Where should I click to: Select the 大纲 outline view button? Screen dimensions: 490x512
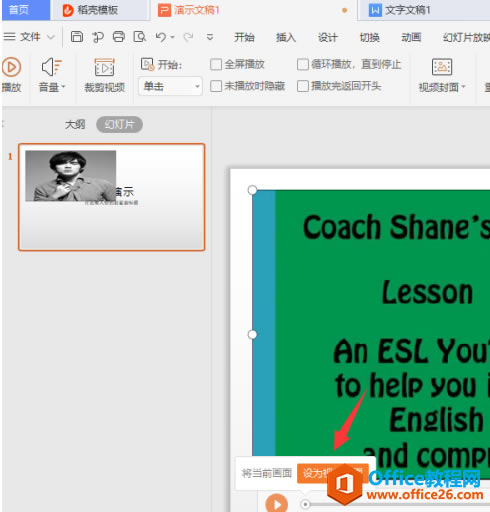point(75,125)
